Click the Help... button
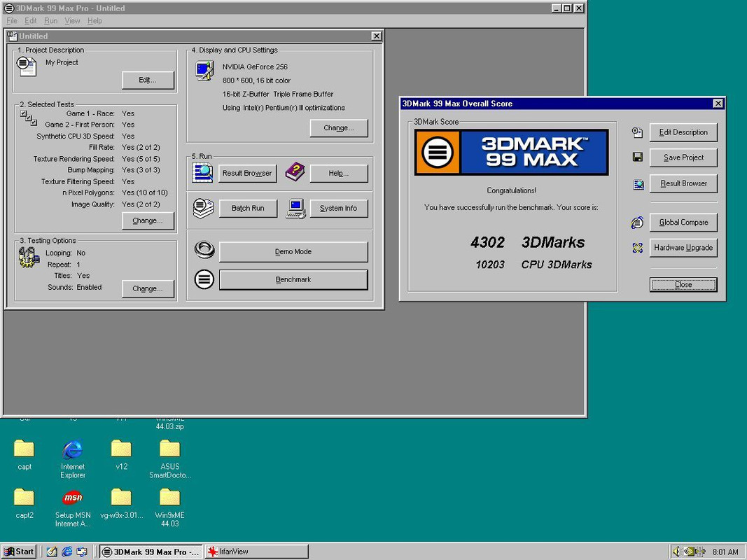747x560 pixels. [339, 174]
